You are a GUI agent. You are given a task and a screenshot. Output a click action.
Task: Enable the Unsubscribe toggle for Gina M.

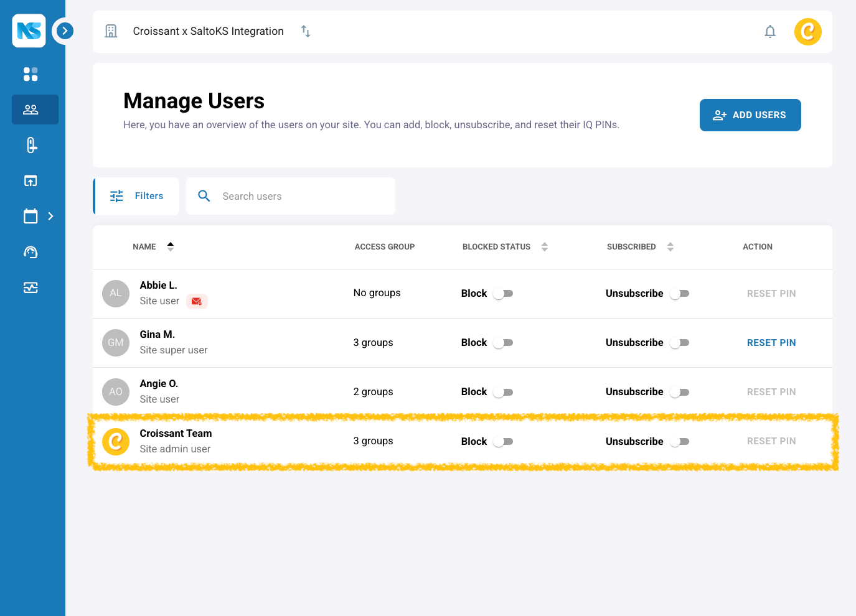pyautogui.click(x=679, y=342)
